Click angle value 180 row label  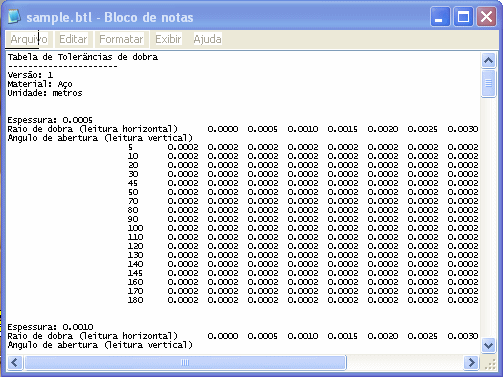pyautogui.click(x=135, y=300)
